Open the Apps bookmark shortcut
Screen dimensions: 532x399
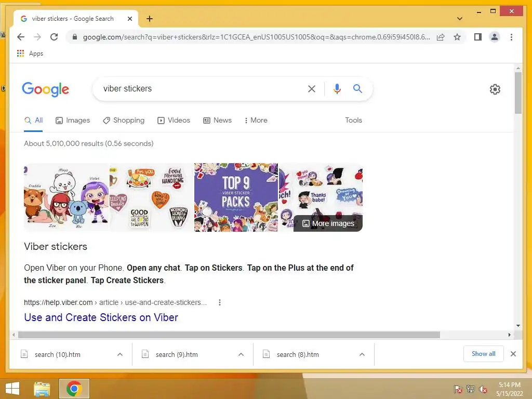click(30, 54)
